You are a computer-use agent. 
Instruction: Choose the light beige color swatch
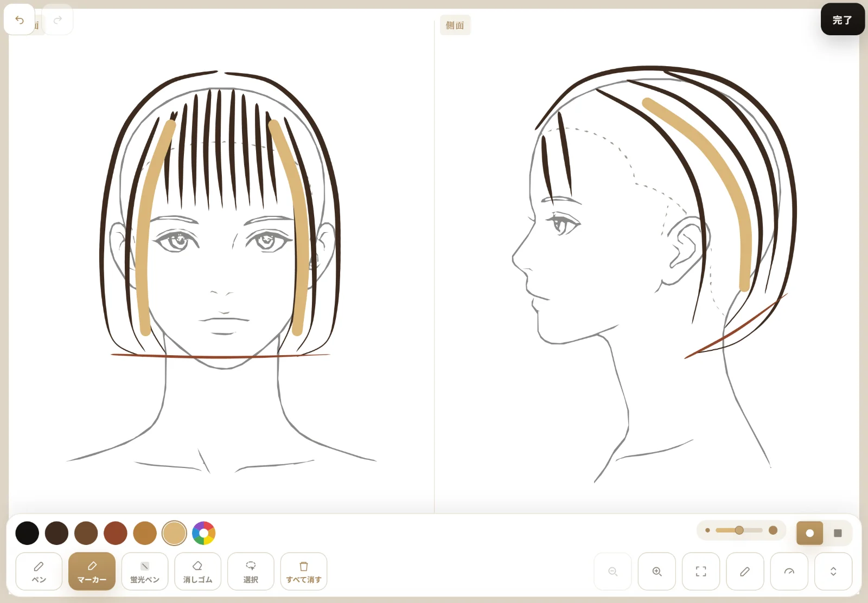click(174, 533)
